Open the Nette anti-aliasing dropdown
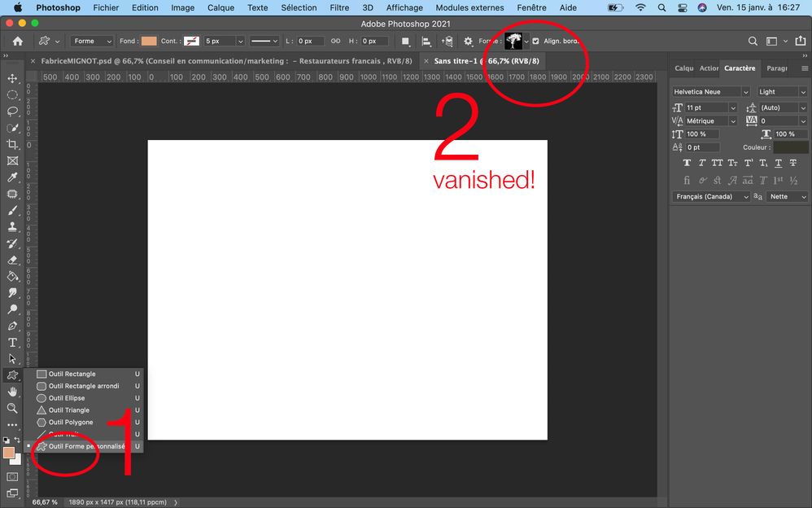 787,196
